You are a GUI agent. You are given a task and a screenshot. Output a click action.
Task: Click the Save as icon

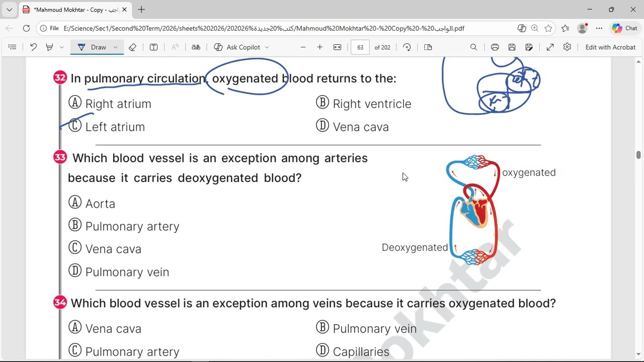[529, 47]
